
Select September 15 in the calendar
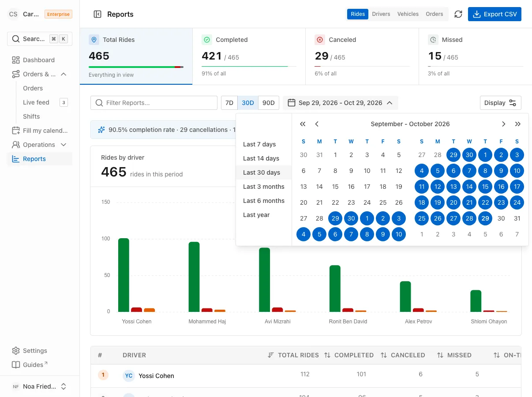[x=335, y=187]
